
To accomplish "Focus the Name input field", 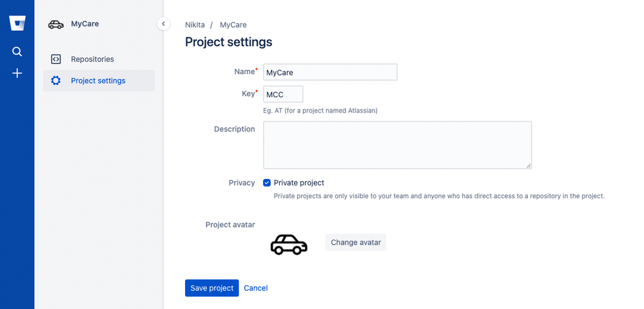I will [330, 72].
